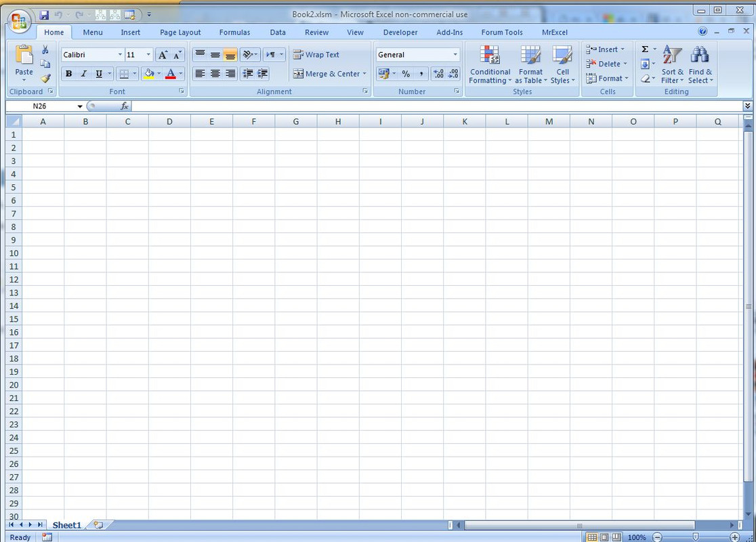Apply Comma Style format

click(x=421, y=74)
